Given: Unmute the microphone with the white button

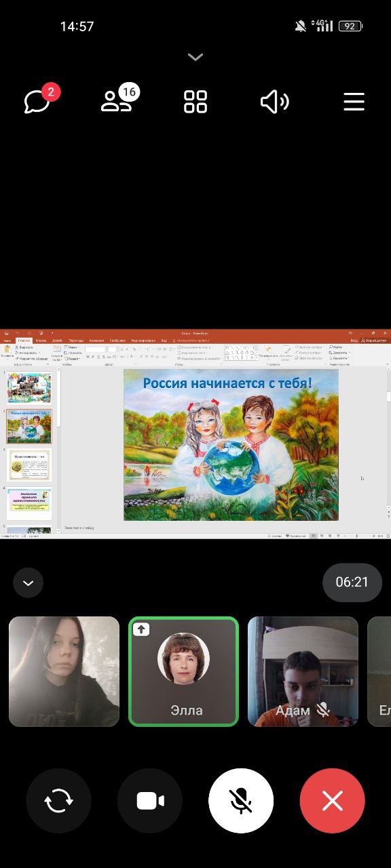Looking at the screenshot, I should click(x=241, y=801).
